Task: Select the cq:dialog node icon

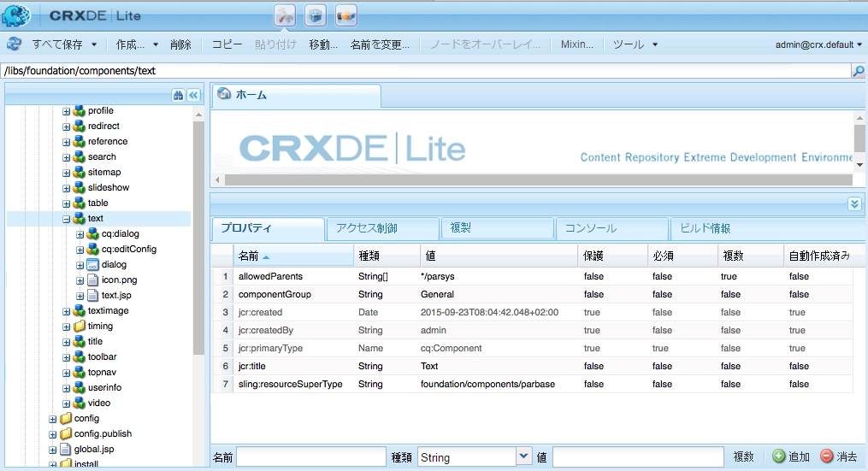Action: point(92,233)
